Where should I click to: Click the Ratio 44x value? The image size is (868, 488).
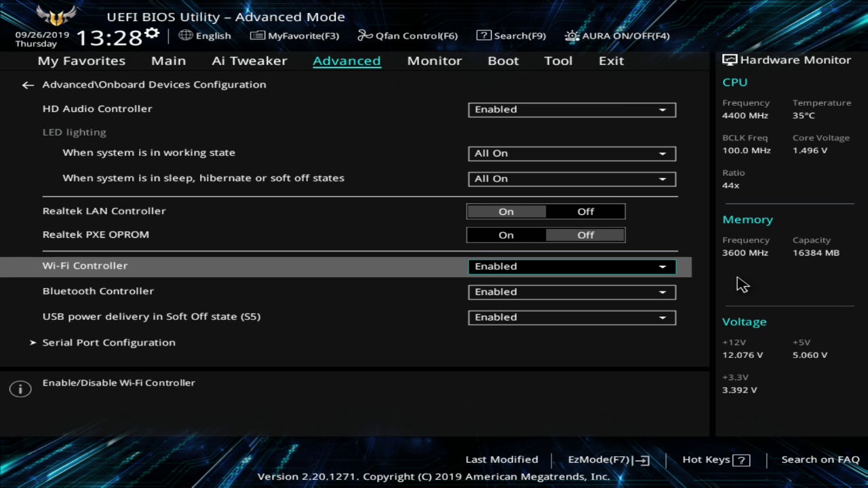731,185
